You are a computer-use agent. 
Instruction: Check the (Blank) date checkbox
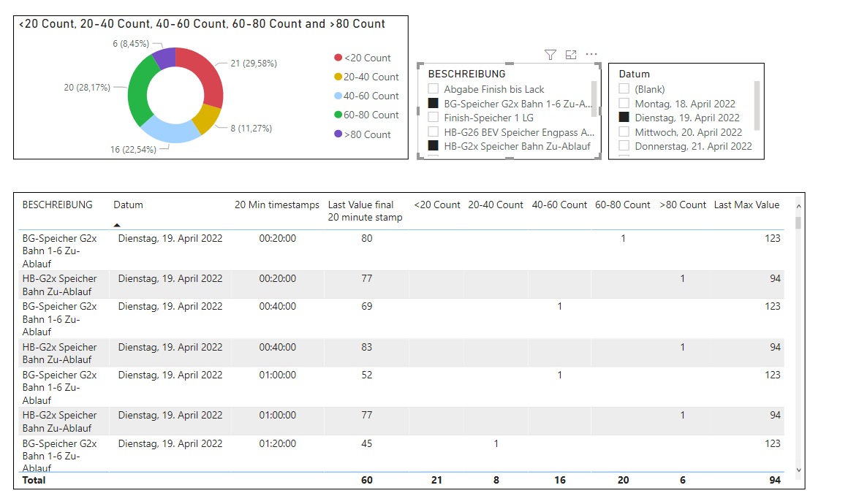624,88
